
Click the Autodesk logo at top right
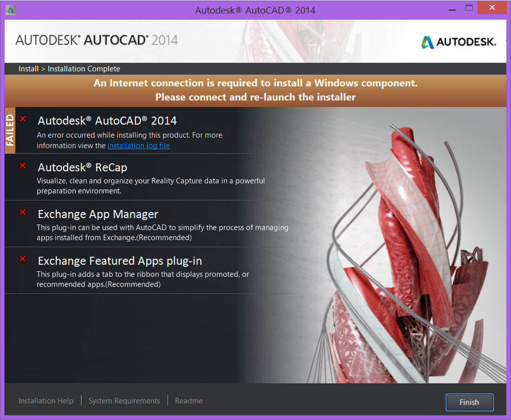tap(458, 42)
